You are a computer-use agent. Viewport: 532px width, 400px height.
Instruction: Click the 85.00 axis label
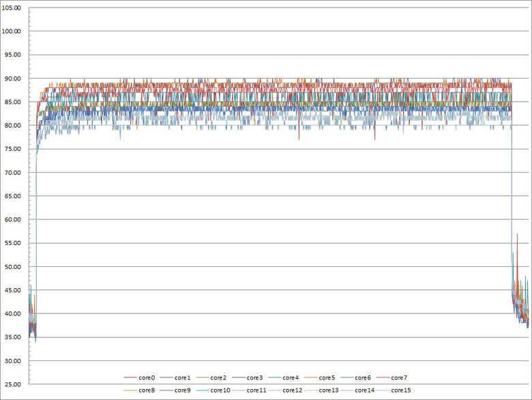(x=12, y=102)
